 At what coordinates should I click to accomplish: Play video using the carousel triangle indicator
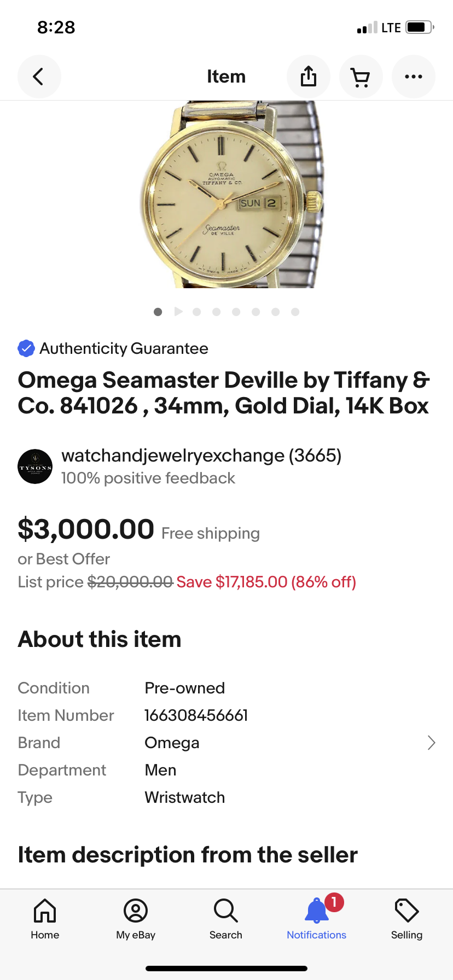[x=178, y=312]
